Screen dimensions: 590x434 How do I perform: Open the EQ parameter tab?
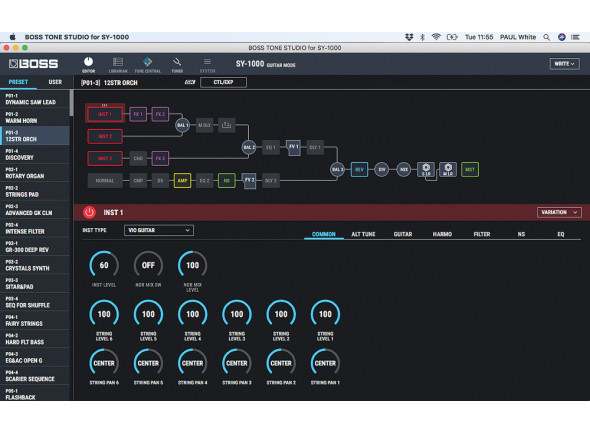point(561,234)
